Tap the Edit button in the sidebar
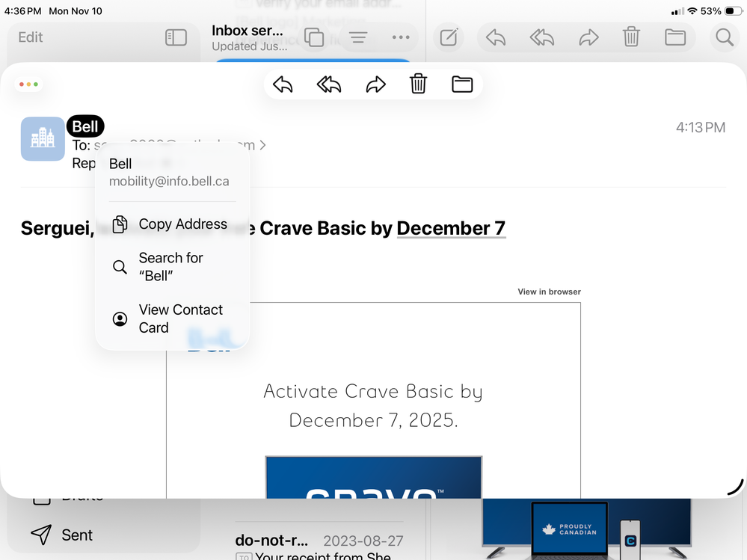This screenshot has height=560, width=747. coord(31,37)
